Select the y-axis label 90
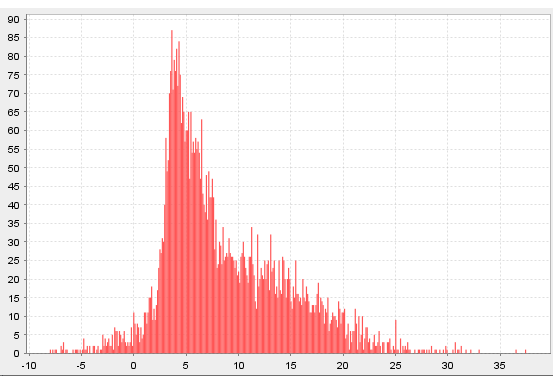This screenshot has height=376, width=553. [13, 19]
